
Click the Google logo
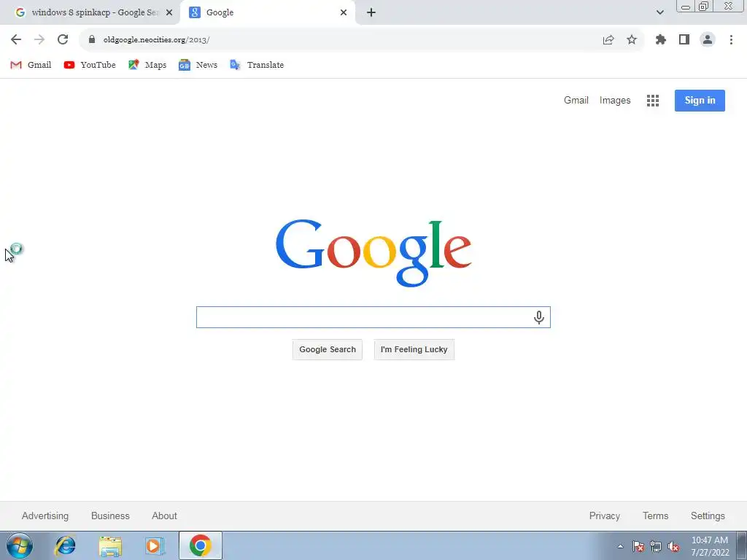pos(373,252)
